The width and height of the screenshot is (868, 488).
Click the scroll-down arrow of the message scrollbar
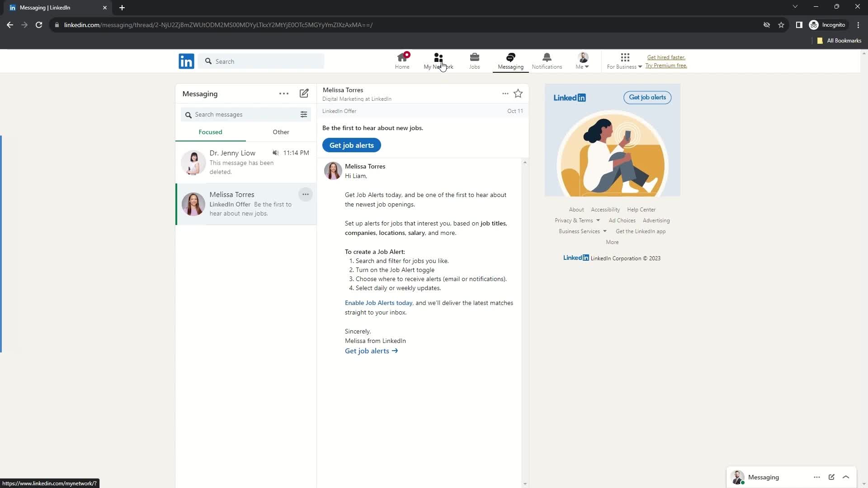tap(525, 484)
